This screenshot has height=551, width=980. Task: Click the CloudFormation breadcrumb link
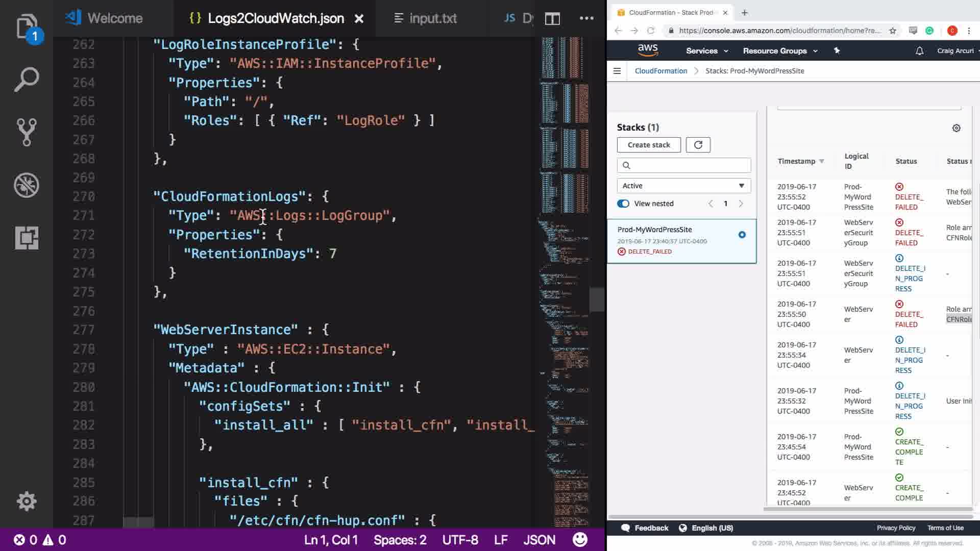pos(660,71)
